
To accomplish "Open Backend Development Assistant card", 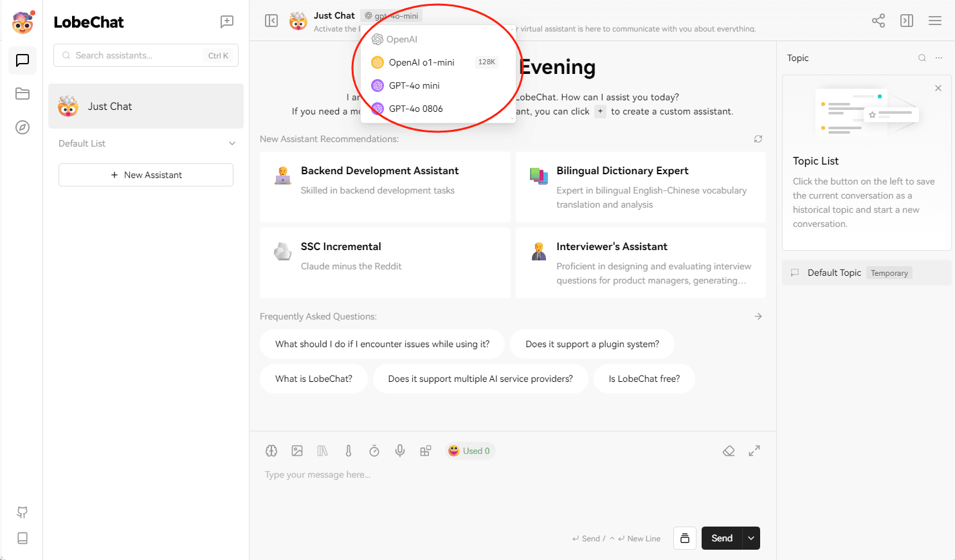I will 385,187.
